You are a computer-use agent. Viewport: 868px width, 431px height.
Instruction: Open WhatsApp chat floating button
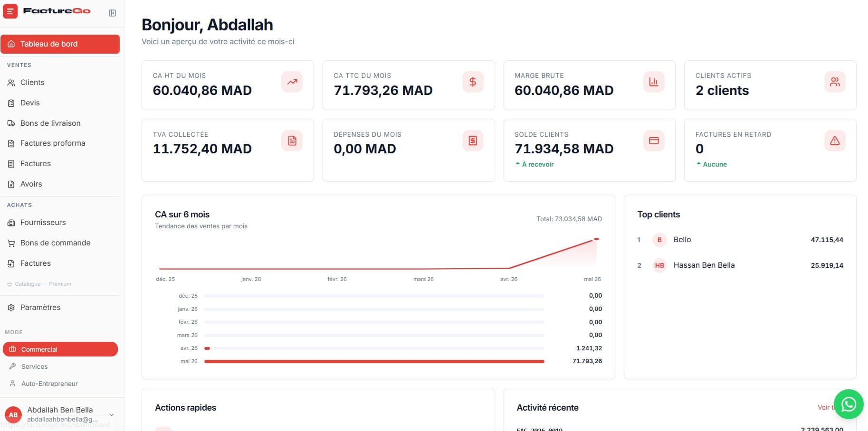pos(849,404)
